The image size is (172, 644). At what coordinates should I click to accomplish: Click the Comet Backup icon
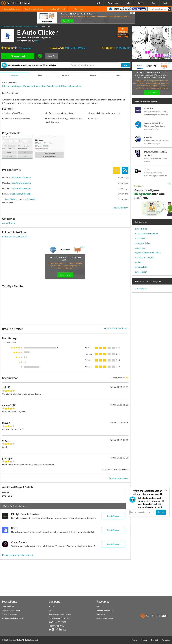click(5, 544)
